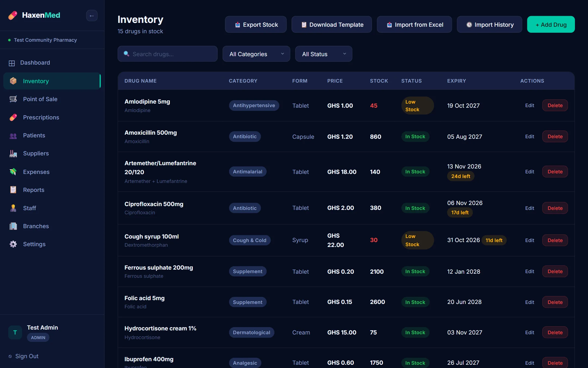Click the Import History clock icon
Screen dimensions: 588x368
469,25
